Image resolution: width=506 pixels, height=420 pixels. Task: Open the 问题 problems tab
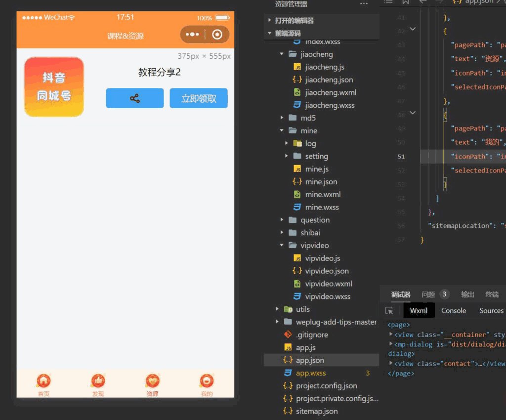428,294
